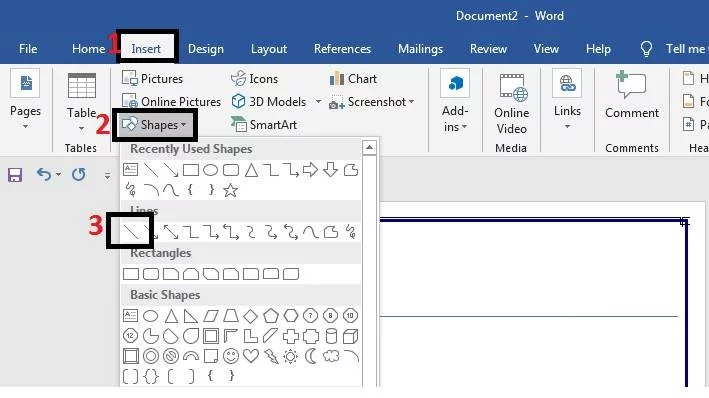Image resolution: width=709 pixels, height=398 pixels.
Task: Pick the Dodecagon shape labeled 12
Action: [x=131, y=336]
